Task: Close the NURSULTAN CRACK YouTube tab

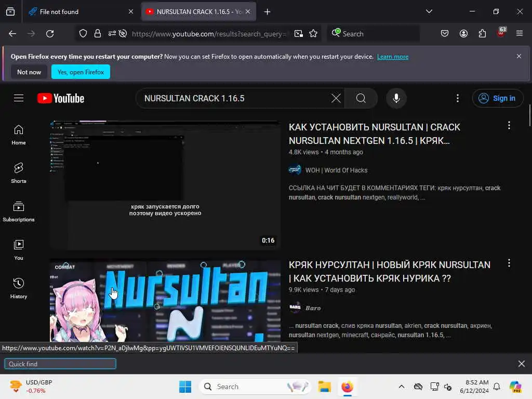Action: point(248,11)
